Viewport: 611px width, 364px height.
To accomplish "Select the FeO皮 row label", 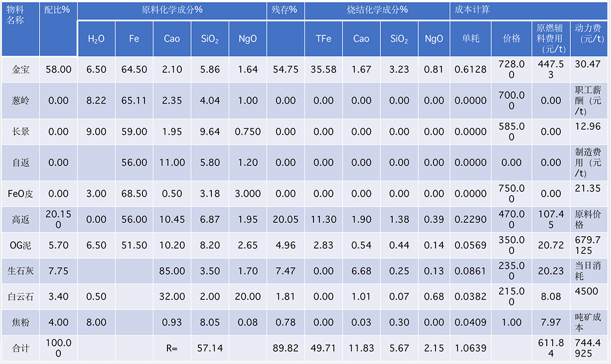I will tap(20, 193).
